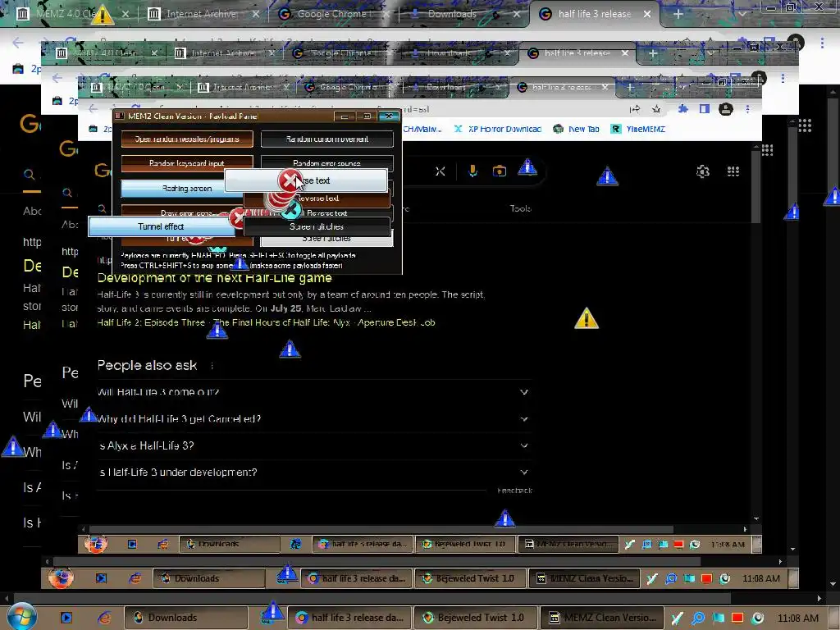Toggle the 'Flashing screen' payload button
Image resolution: width=840 pixels, height=630 pixels.
coord(181,188)
